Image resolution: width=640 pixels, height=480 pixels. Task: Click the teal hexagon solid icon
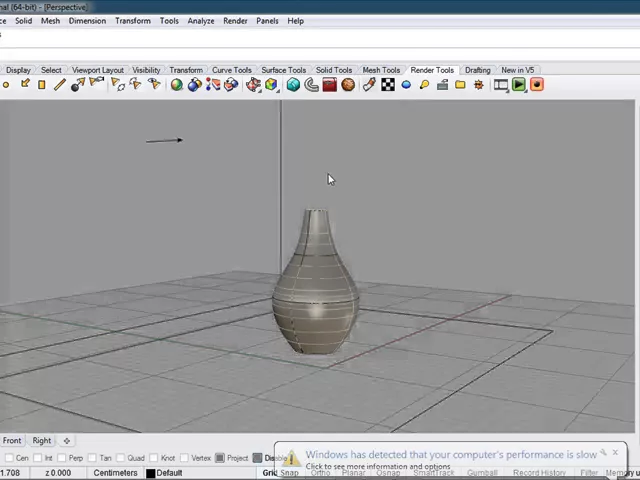tap(293, 84)
